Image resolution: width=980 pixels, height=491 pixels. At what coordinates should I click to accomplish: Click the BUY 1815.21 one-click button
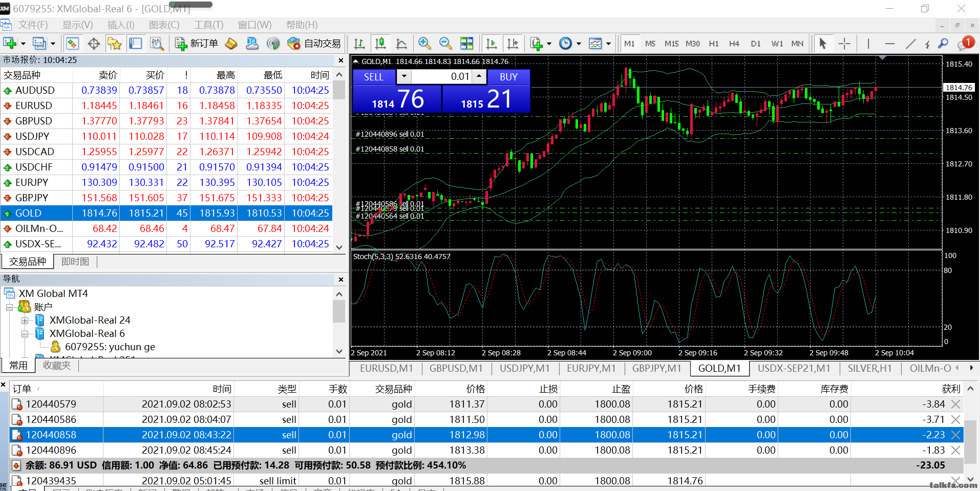pos(486,99)
